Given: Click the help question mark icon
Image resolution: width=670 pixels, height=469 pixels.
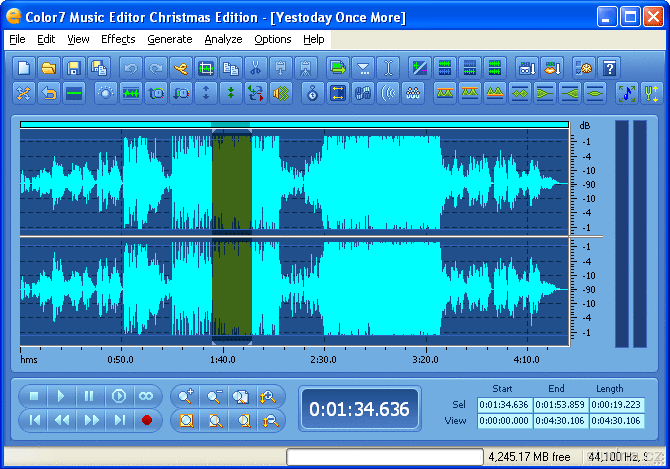Looking at the screenshot, I should coord(609,68).
